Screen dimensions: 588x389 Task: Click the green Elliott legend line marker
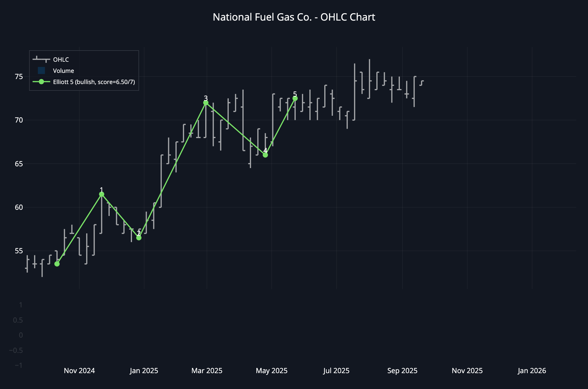click(x=41, y=82)
